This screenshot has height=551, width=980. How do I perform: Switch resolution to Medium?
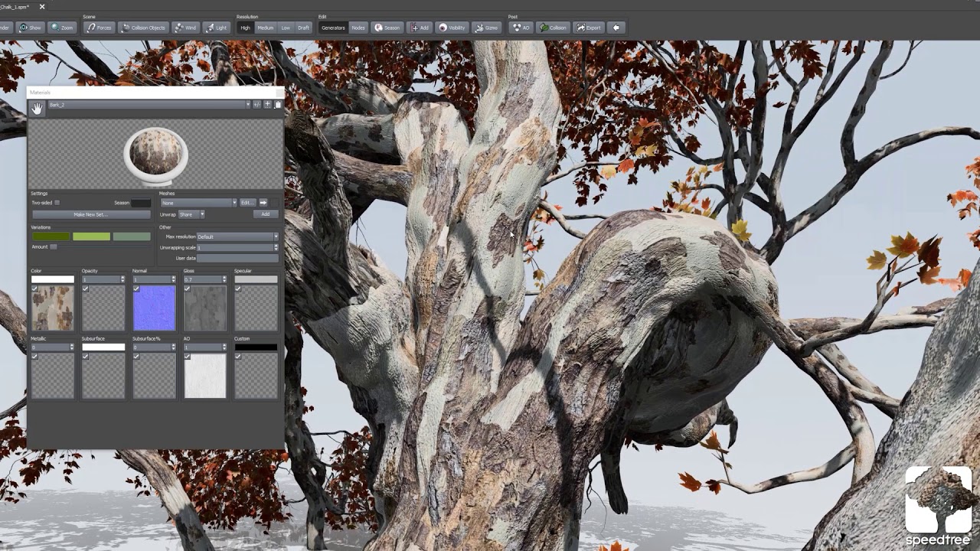pyautogui.click(x=265, y=28)
